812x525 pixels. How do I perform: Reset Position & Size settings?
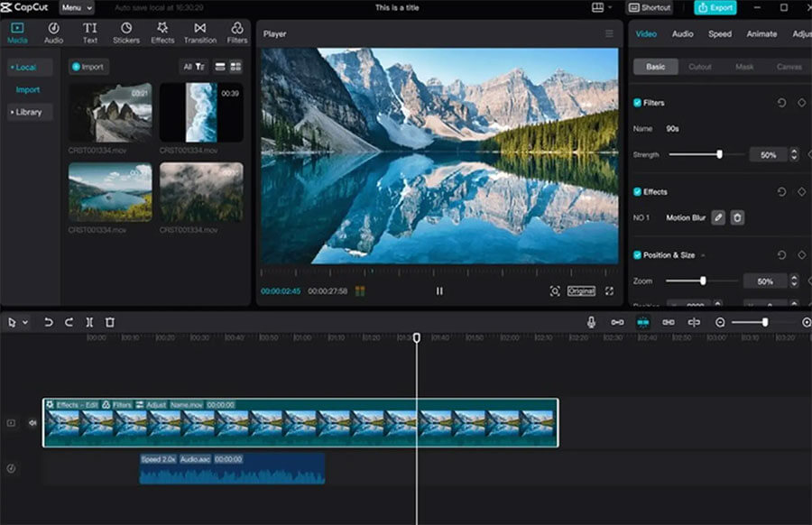pyautogui.click(x=781, y=254)
